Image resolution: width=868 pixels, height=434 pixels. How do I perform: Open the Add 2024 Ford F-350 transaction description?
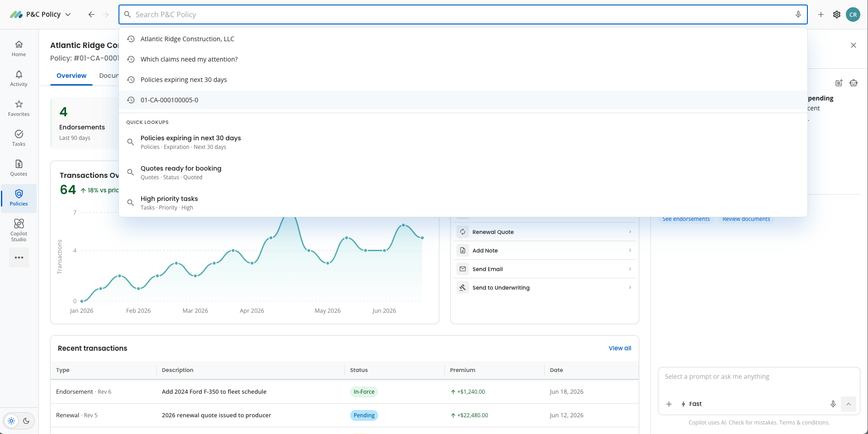214,392
